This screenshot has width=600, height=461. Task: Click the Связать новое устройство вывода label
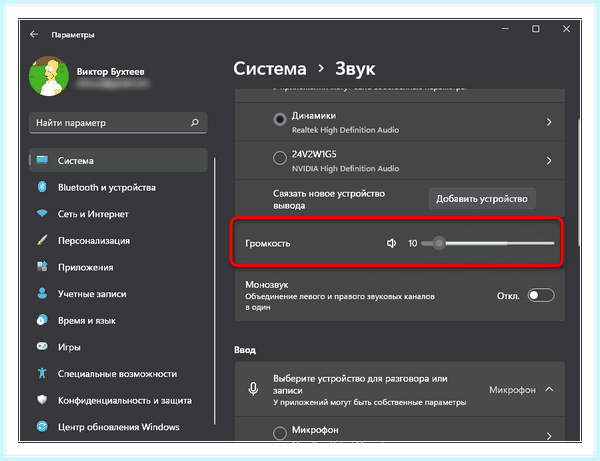click(329, 199)
